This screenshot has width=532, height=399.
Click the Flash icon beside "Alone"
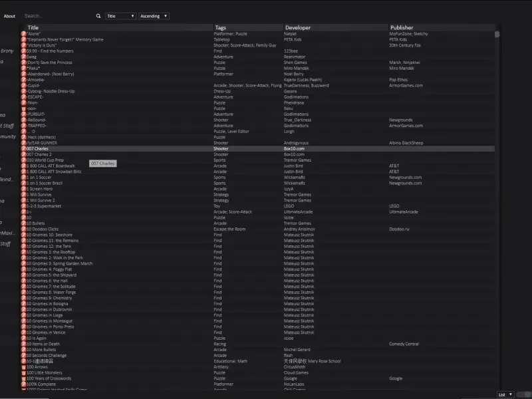pos(24,34)
